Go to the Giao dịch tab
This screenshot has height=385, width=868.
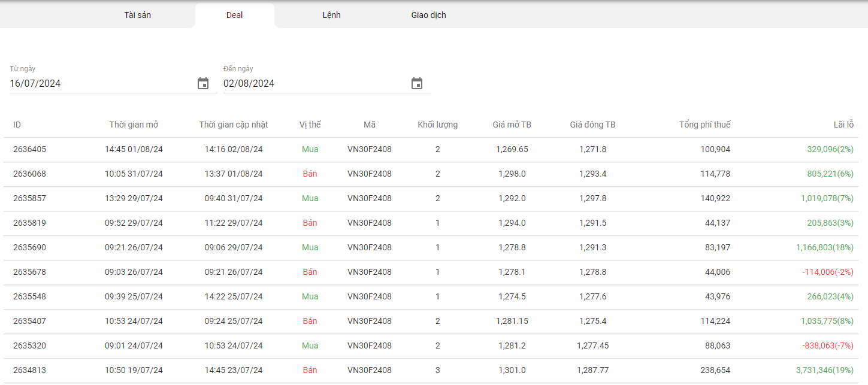428,15
